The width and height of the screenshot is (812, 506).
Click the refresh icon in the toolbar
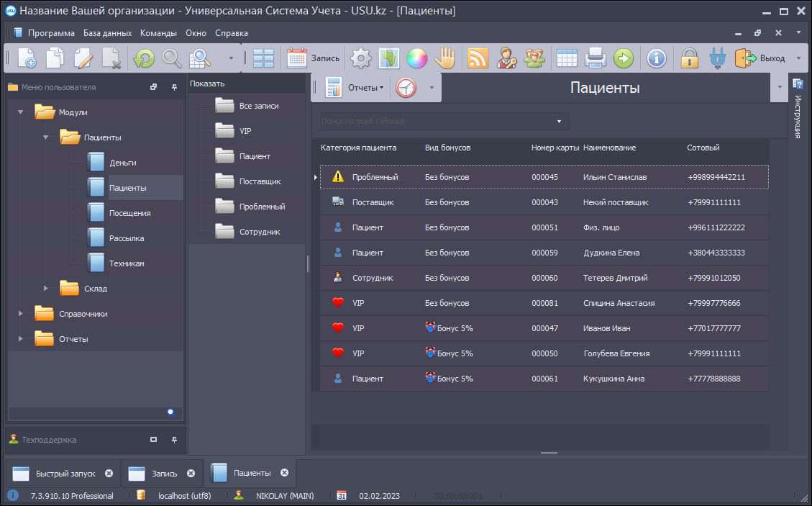click(x=144, y=58)
